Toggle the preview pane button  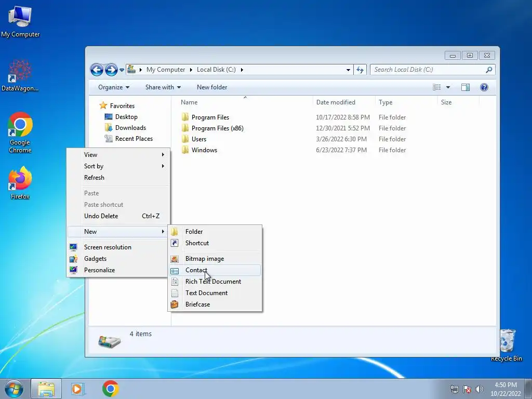click(x=465, y=87)
